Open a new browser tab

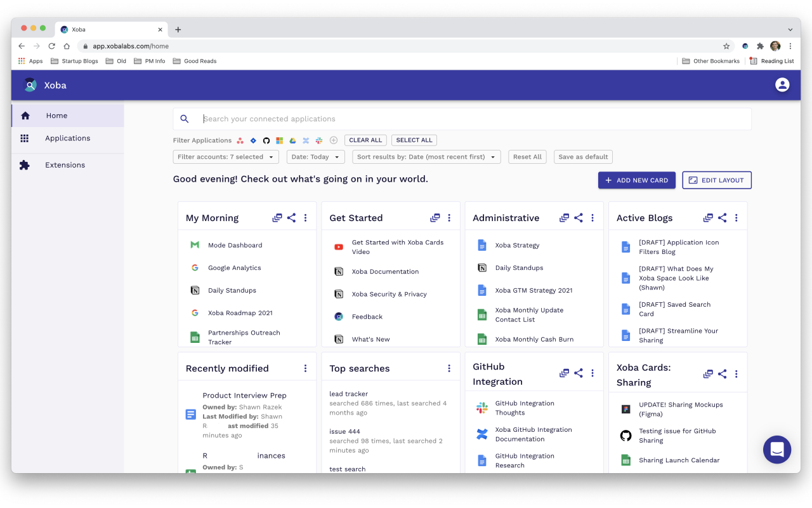click(178, 30)
